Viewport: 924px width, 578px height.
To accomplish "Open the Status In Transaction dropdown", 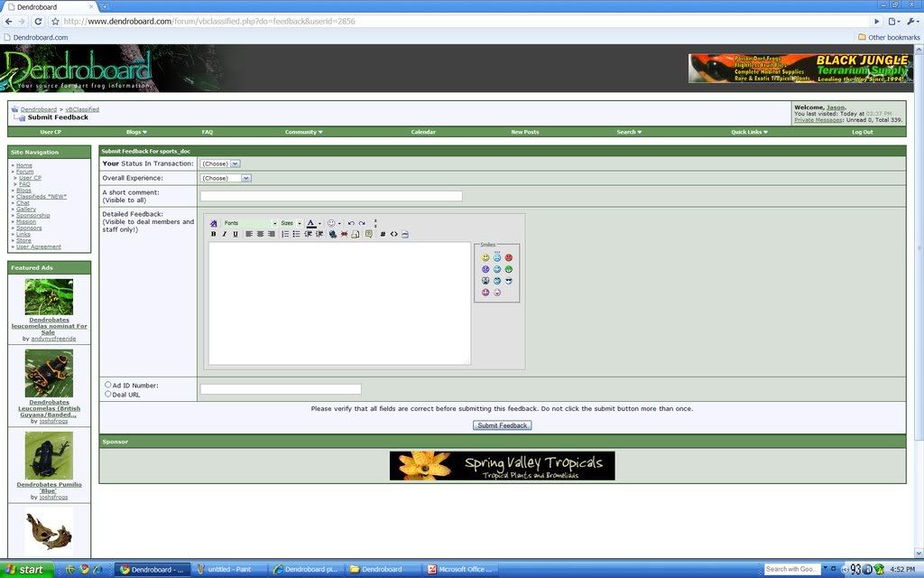I will coord(220,163).
